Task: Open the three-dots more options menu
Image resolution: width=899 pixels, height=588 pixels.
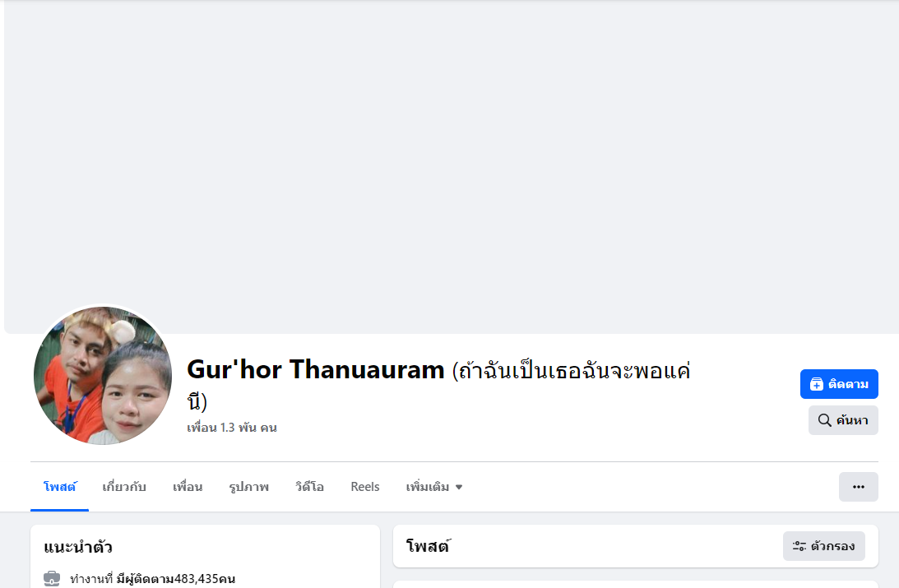Action: (859, 487)
